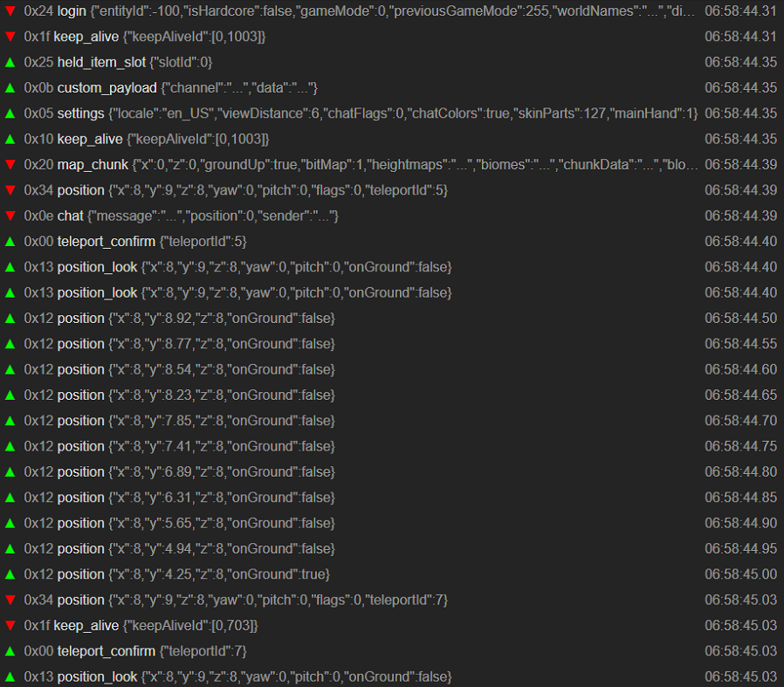784x687 pixels.
Task: Select the red direction arrow beside map_chunk
Action: coord(10,164)
